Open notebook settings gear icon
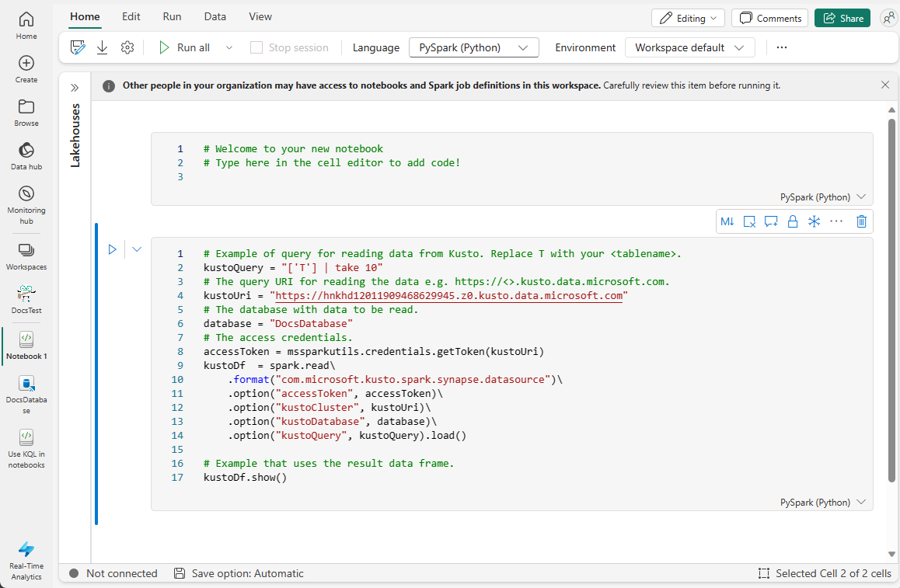The width and height of the screenshot is (900, 588). [x=127, y=47]
